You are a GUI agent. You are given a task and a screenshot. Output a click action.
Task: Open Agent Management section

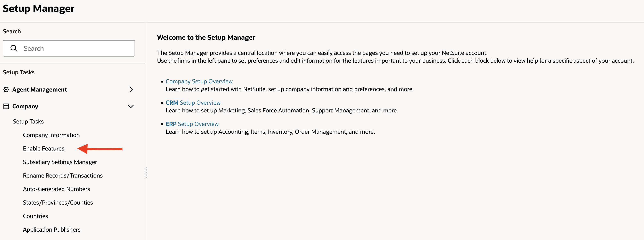pos(40,89)
